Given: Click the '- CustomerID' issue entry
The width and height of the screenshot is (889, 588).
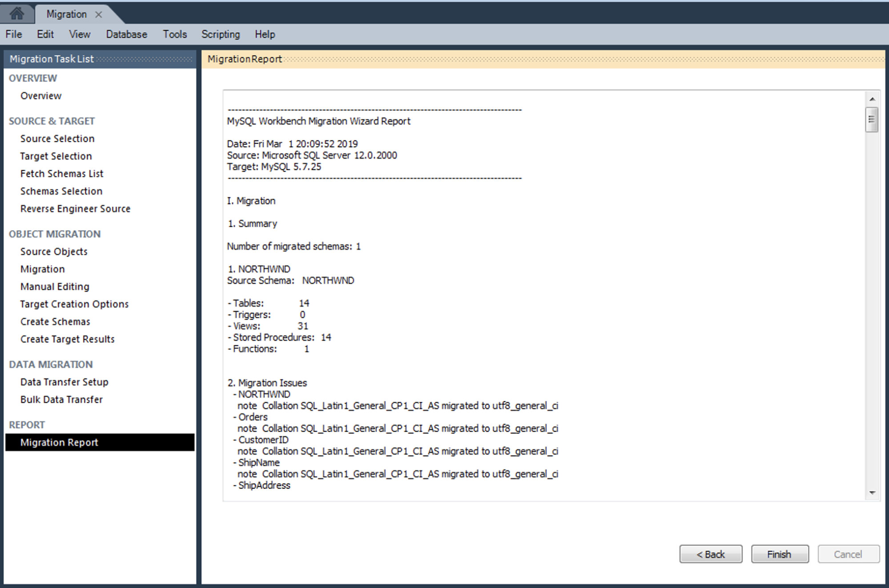Looking at the screenshot, I should (x=261, y=439).
